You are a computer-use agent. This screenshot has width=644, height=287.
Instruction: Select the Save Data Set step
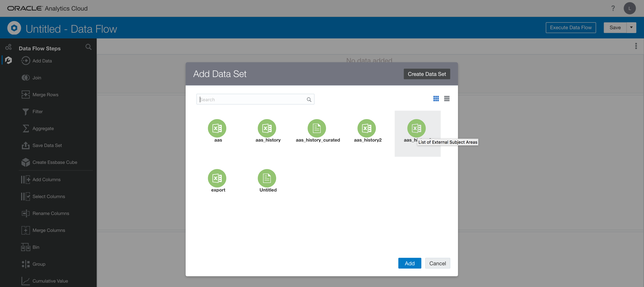tap(41, 145)
